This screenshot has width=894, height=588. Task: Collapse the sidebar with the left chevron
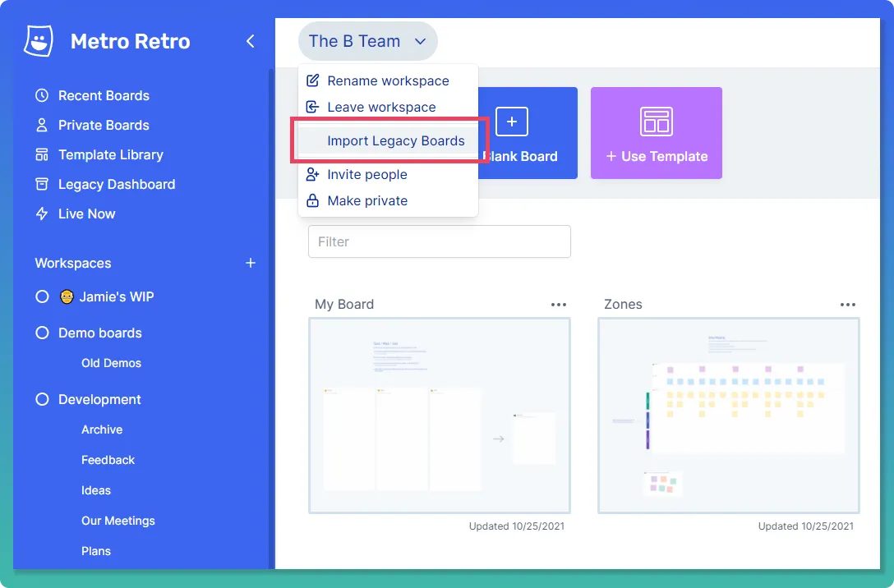click(x=251, y=41)
